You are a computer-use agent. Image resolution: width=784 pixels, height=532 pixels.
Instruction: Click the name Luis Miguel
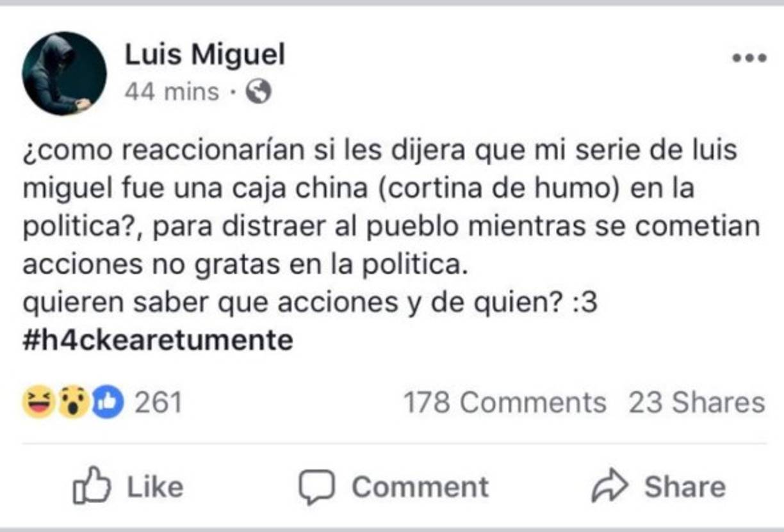tap(206, 54)
